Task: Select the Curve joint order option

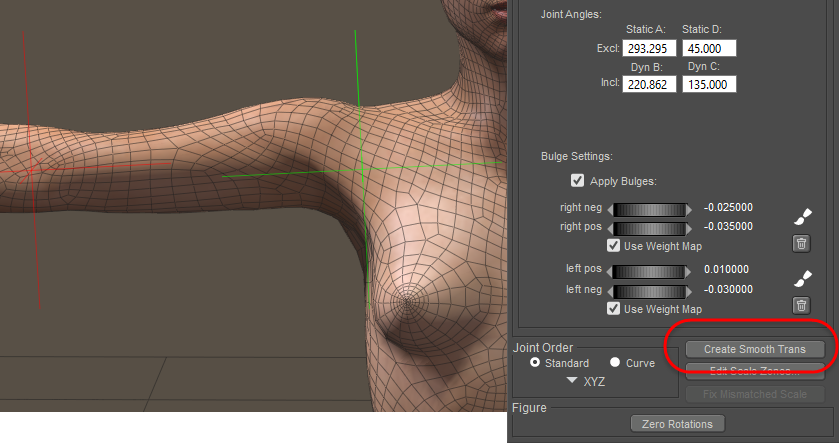Action: click(x=615, y=363)
